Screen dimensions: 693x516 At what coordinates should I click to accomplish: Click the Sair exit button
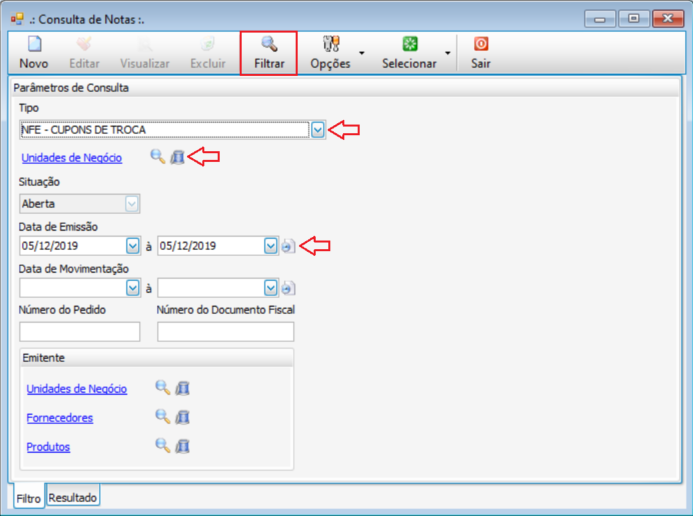(x=481, y=53)
